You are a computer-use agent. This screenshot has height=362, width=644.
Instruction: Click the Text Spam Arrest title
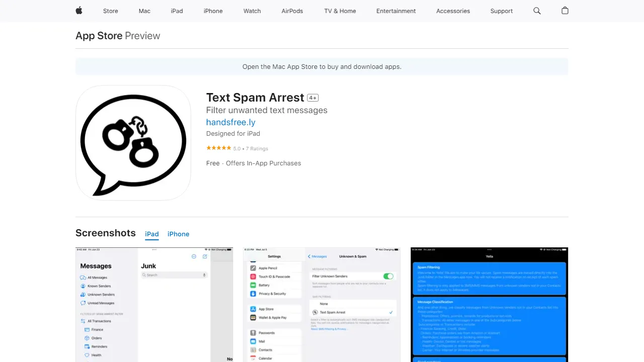(x=255, y=98)
